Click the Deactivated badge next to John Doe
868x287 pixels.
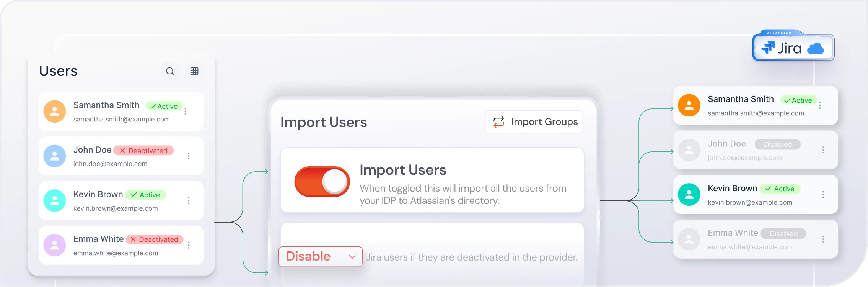click(x=143, y=151)
